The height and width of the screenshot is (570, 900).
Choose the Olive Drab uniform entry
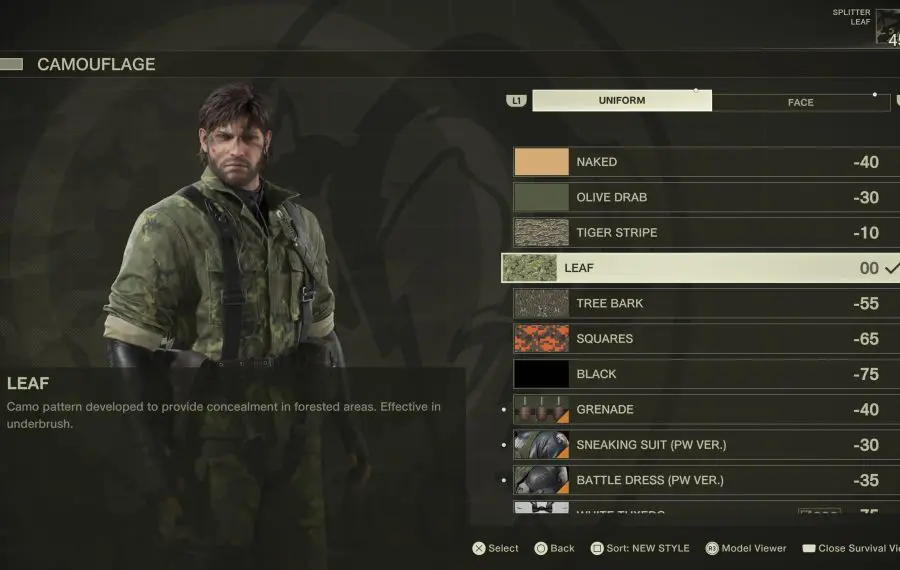[707, 197]
